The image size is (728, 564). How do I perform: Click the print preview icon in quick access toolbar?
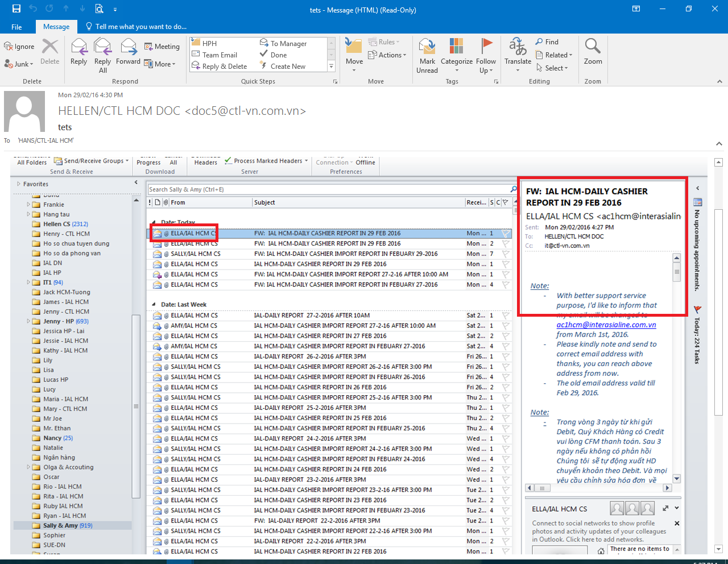(x=100, y=9)
